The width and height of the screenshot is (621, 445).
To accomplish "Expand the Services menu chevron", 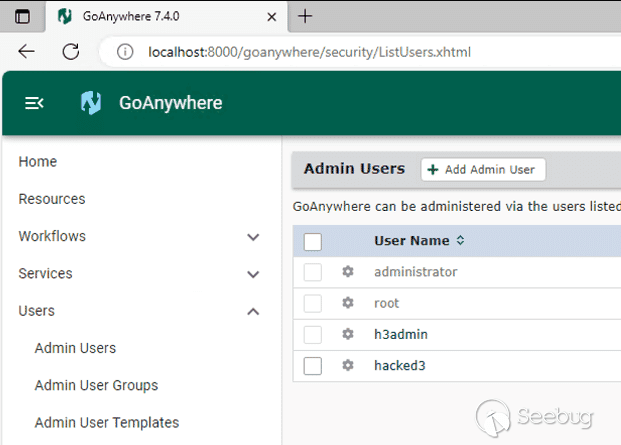I will tap(253, 274).
